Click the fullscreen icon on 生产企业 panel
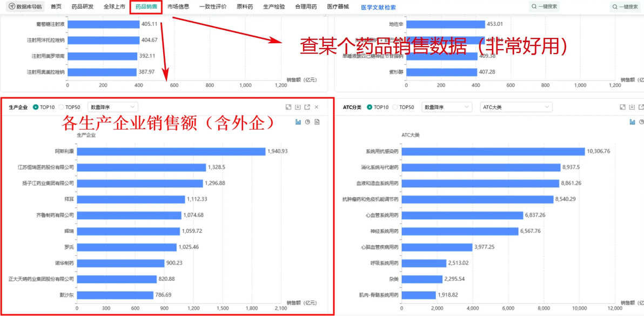Viewport: 644px width, 316px height. [x=289, y=107]
